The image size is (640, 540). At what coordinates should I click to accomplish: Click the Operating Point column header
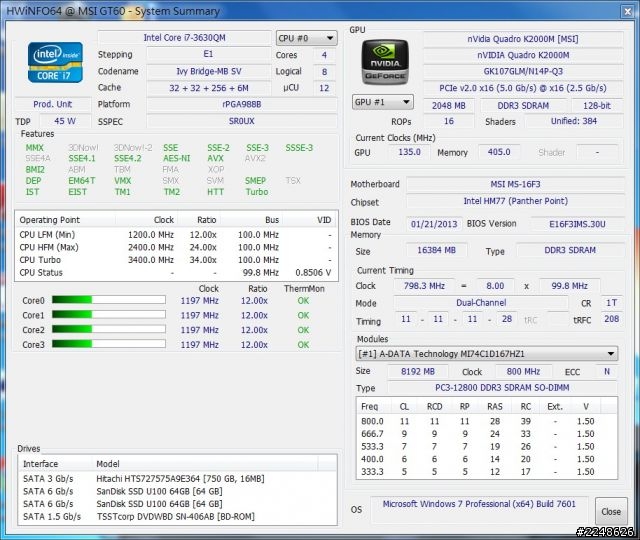pos(65,220)
